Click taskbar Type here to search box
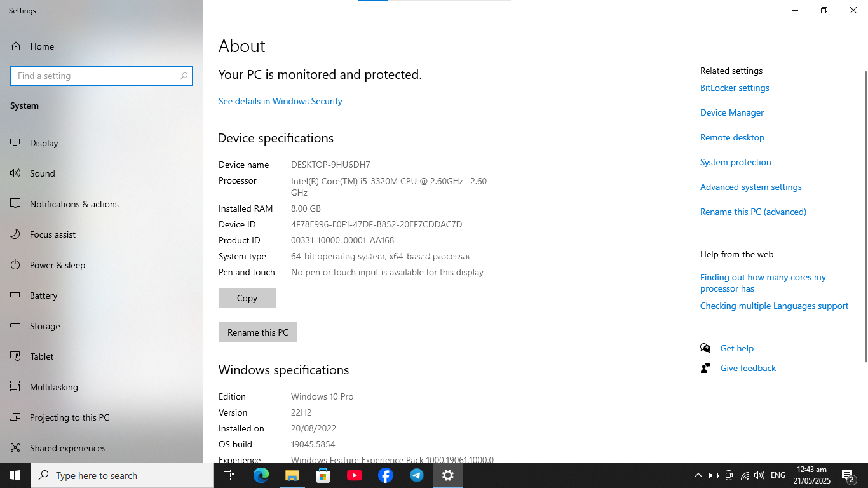 point(122,475)
